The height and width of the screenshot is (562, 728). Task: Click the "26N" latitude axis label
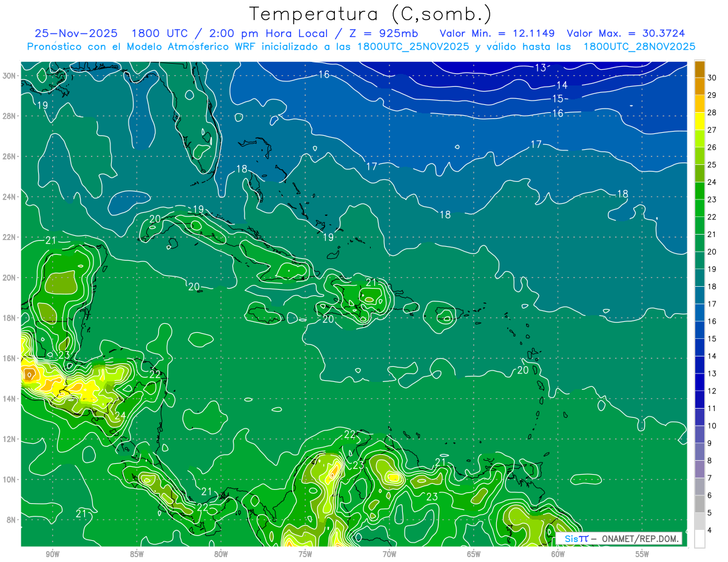pos(8,156)
